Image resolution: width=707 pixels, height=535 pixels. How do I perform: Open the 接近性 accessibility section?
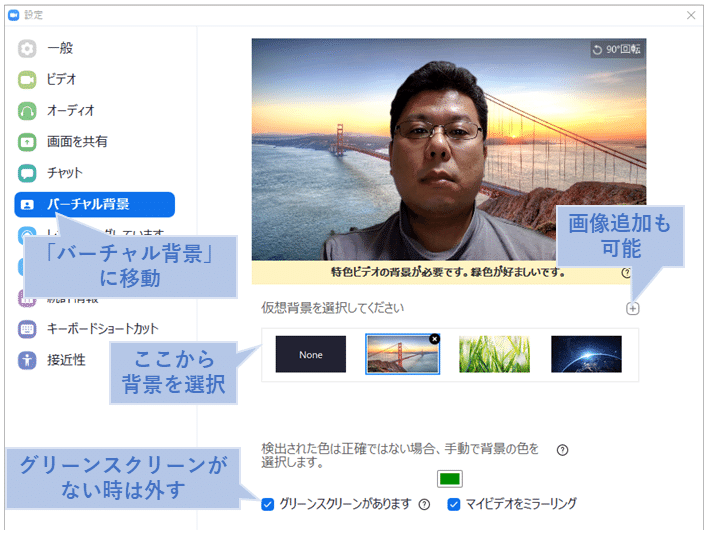tap(66, 360)
